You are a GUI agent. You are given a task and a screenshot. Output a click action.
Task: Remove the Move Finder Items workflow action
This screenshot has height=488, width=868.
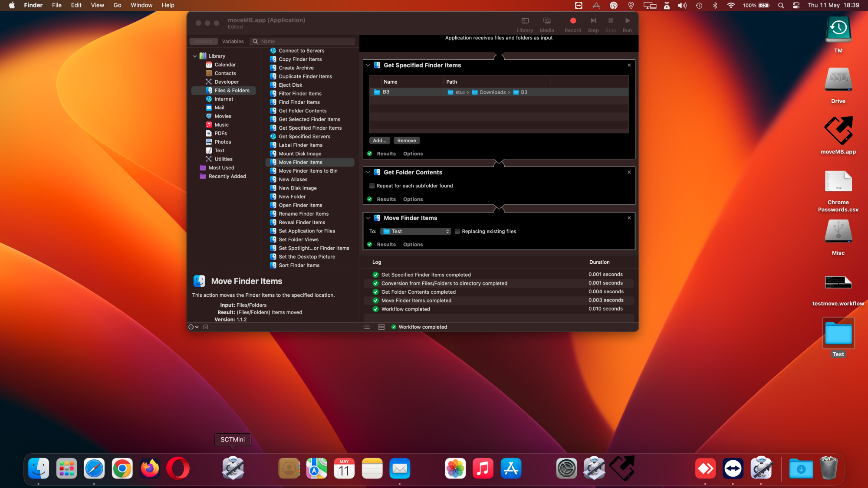[629, 218]
